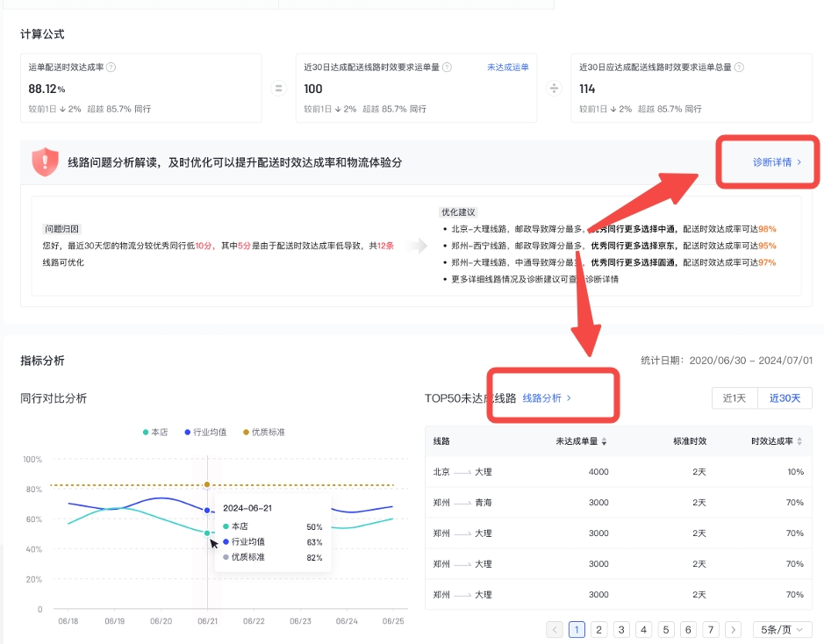Click help icon beside 近30日达成配送线路时效要求运单量
This screenshot has height=644, width=824.
click(x=447, y=68)
